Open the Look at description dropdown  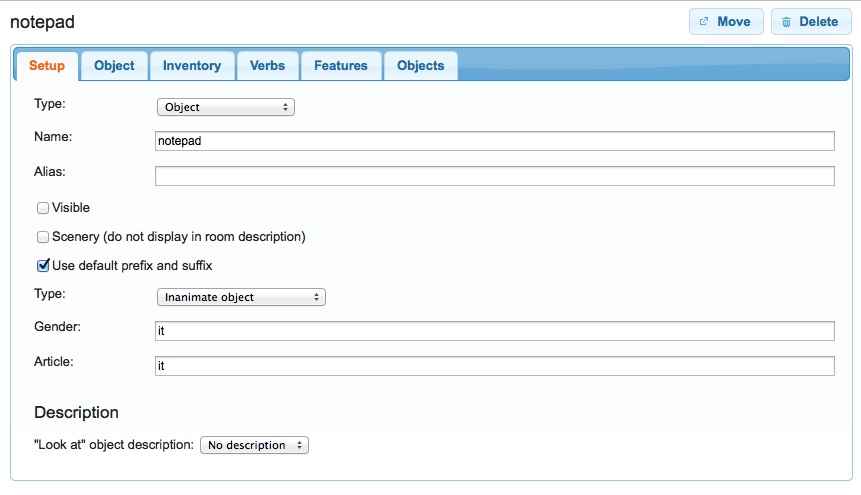point(255,445)
